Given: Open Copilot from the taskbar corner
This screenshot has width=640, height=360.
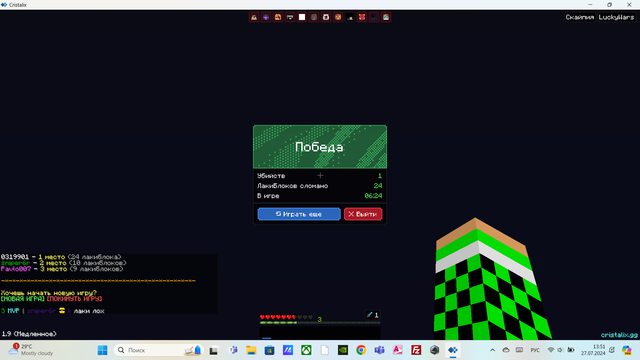Looking at the screenshot, I should pyautogui.click(x=627, y=350).
